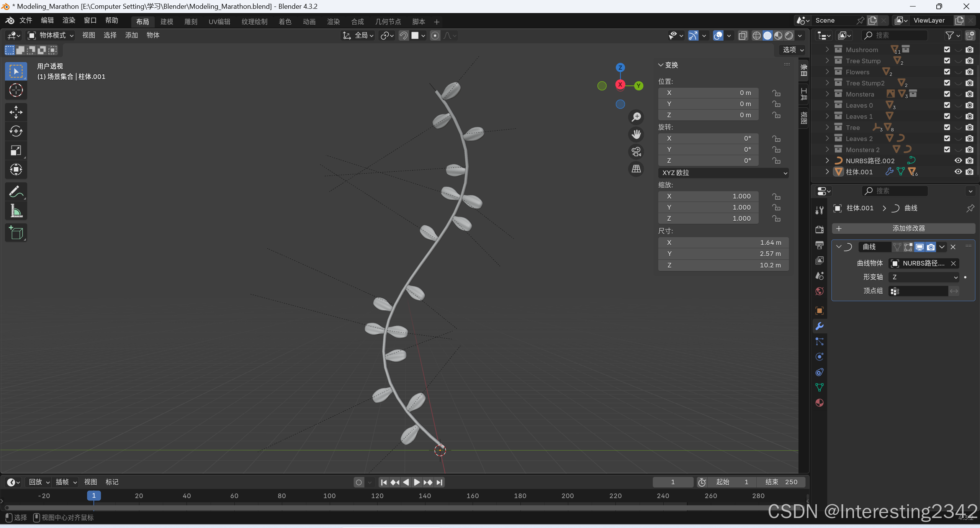This screenshot has height=528, width=980.
Task: Click the 添加修改器 button
Action: [903, 228]
